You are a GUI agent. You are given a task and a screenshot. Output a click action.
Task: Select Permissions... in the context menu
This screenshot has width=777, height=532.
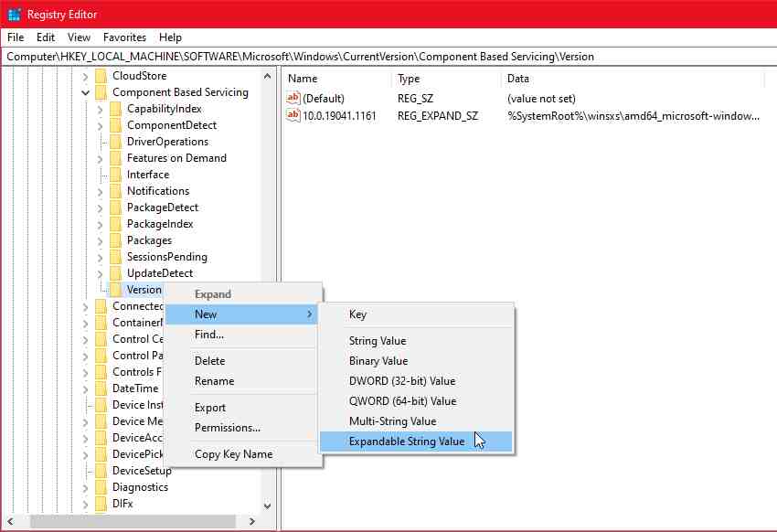pos(241,428)
